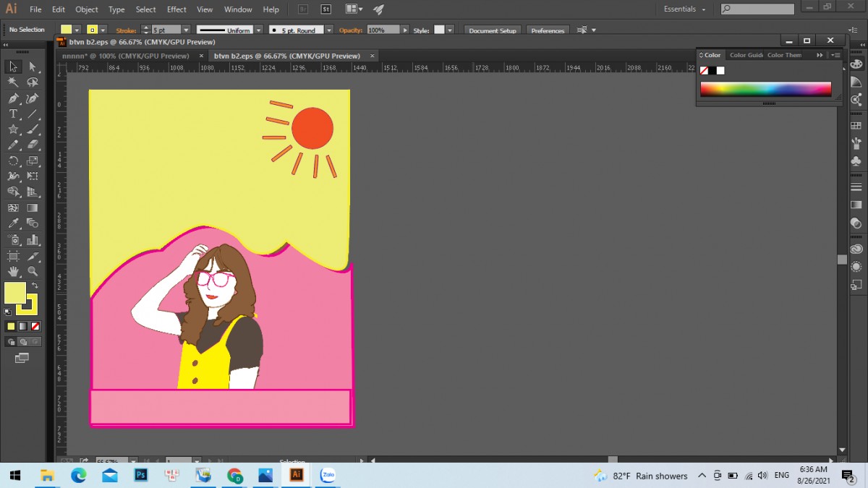Screen dimensions: 868x488
Task: Select the Eyedropper tool
Action: [13, 224]
